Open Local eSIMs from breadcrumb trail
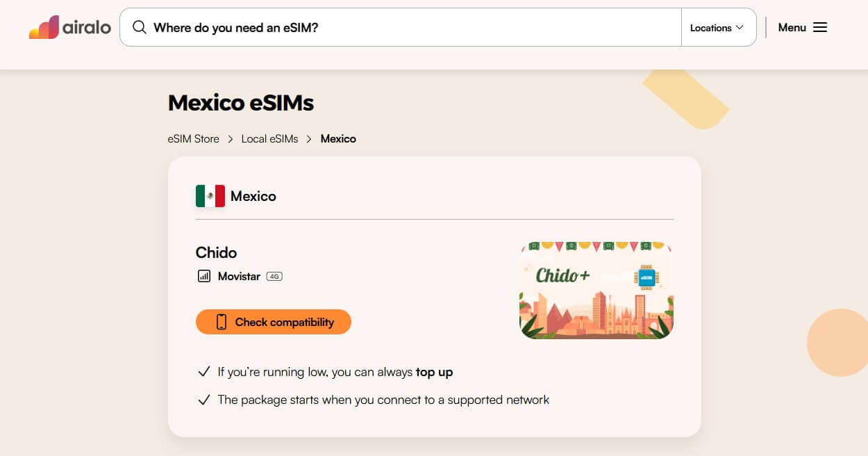 pyautogui.click(x=269, y=139)
